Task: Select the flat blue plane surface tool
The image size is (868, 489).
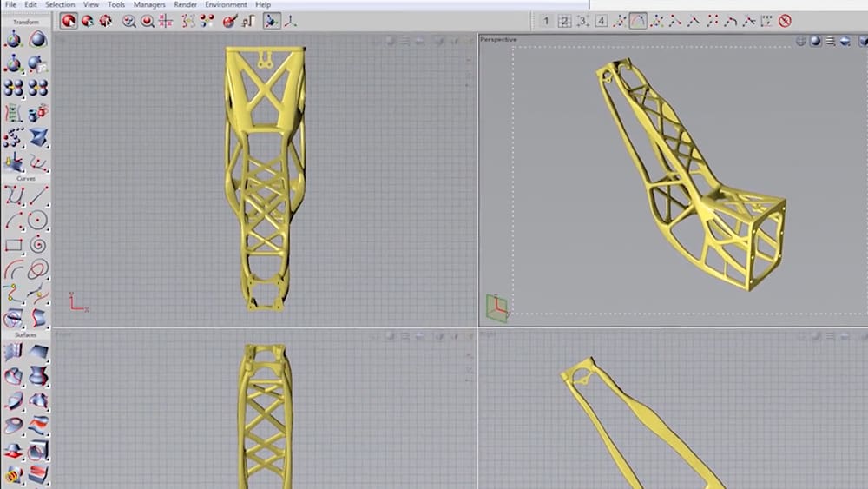Action: (x=37, y=353)
